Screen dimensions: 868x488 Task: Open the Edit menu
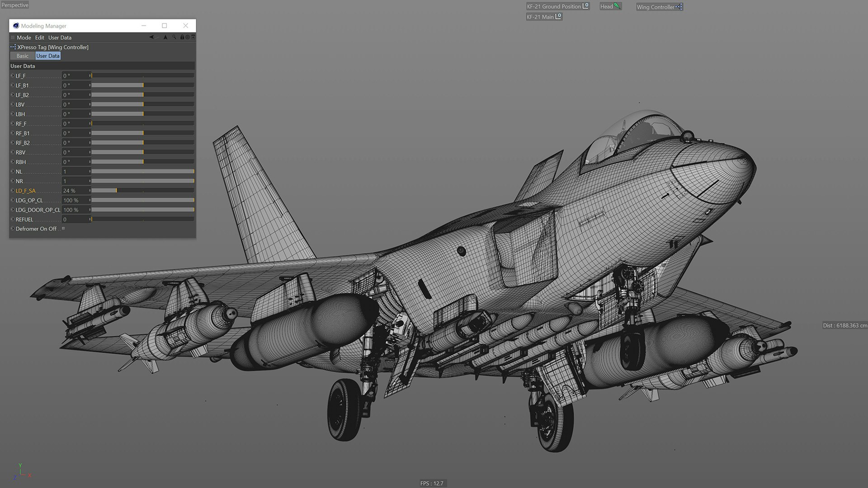click(x=40, y=38)
